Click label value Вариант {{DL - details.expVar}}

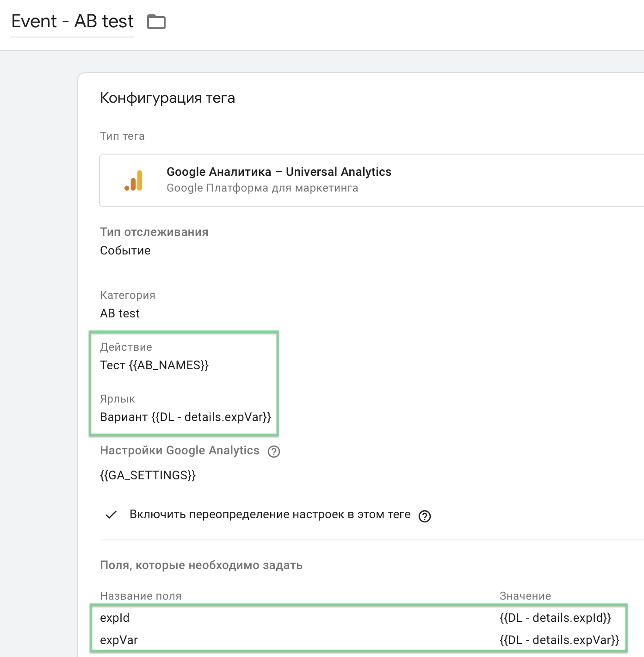pyautogui.click(x=186, y=417)
